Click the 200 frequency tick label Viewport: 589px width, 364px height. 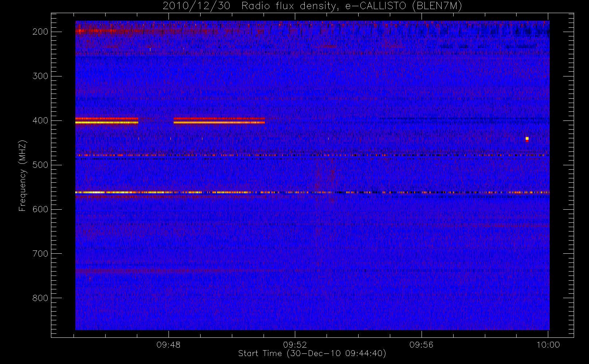click(x=40, y=32)
